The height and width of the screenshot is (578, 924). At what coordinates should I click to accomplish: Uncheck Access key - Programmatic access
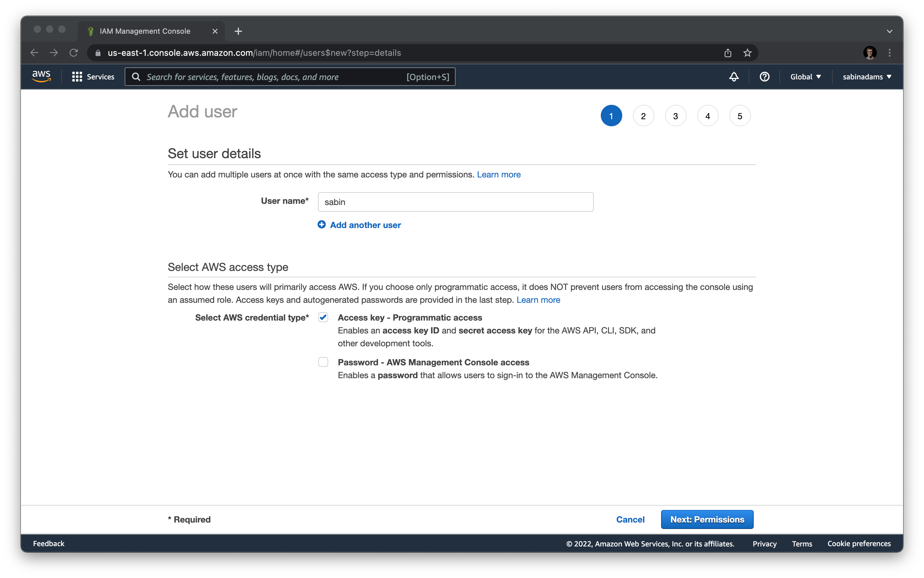(323, 317)
